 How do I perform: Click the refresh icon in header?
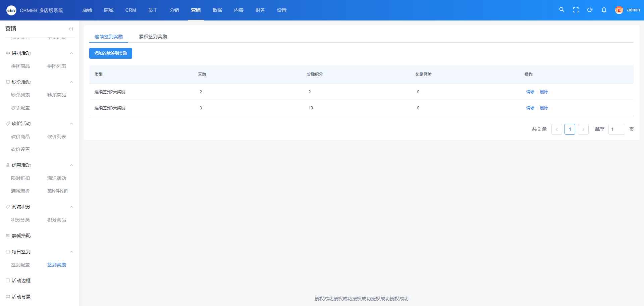pos(590,10)
